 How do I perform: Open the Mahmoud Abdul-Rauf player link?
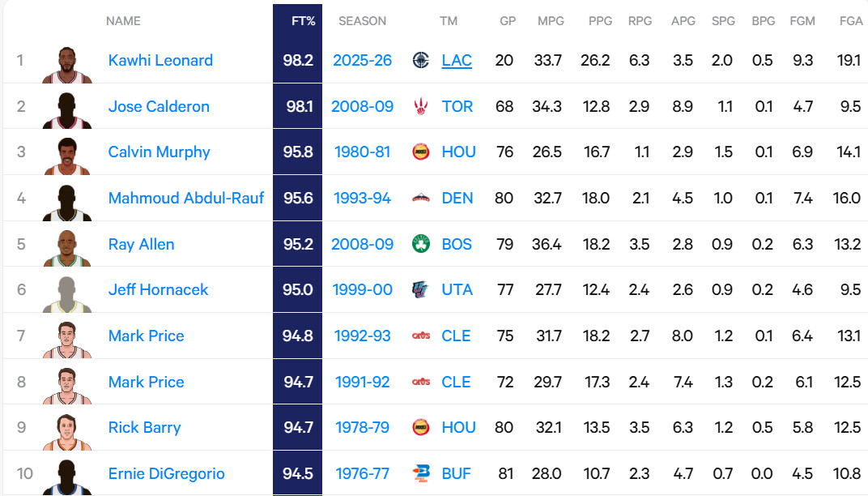(186, 198)
